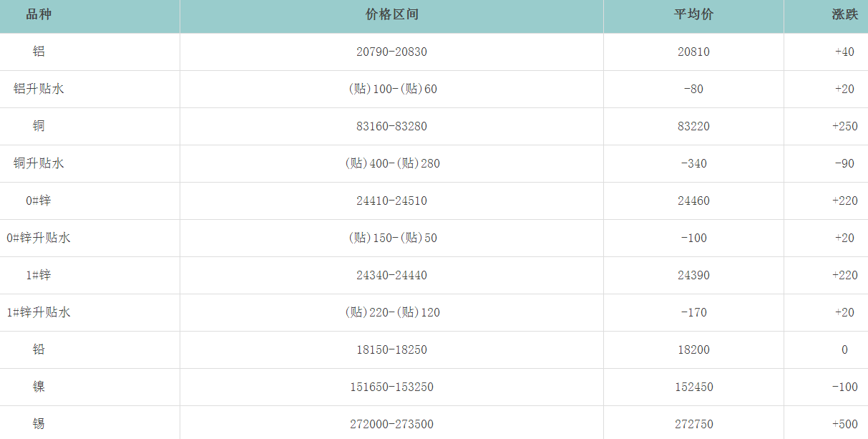Viewport: 868px width, 439px height.
Task: Select the 0#锌升贴水 row label
Action: click(x=39, y=238)
